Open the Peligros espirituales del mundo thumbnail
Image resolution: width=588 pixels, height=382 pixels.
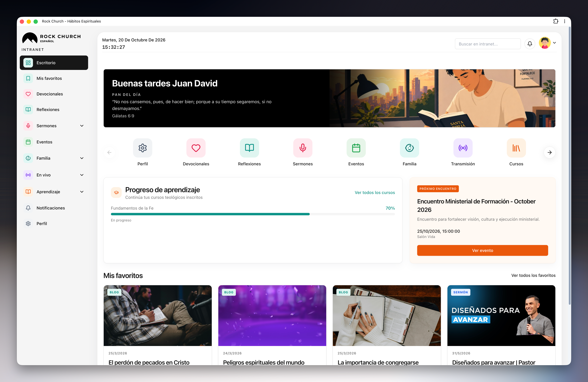pos(272,315)
